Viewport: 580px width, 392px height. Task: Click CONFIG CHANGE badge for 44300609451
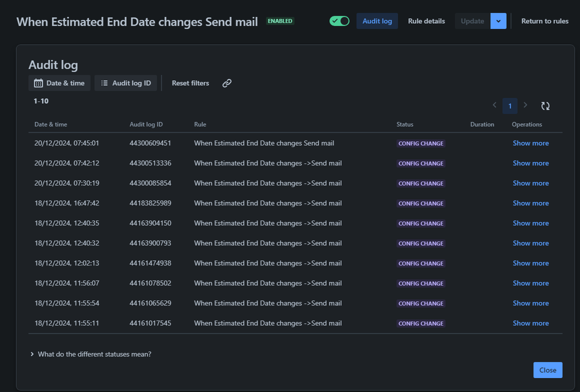(x=420, y=143)
